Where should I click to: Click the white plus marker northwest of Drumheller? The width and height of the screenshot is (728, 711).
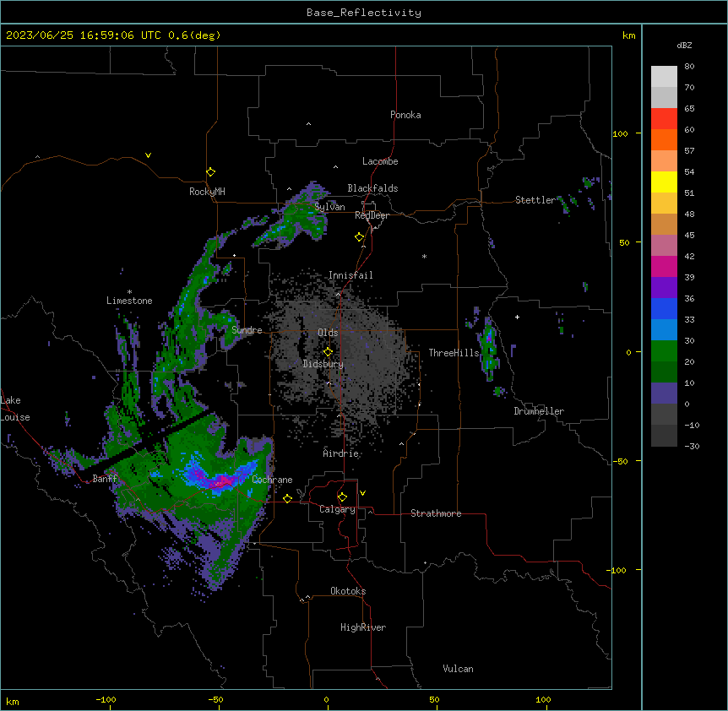[x=517, y=317]
